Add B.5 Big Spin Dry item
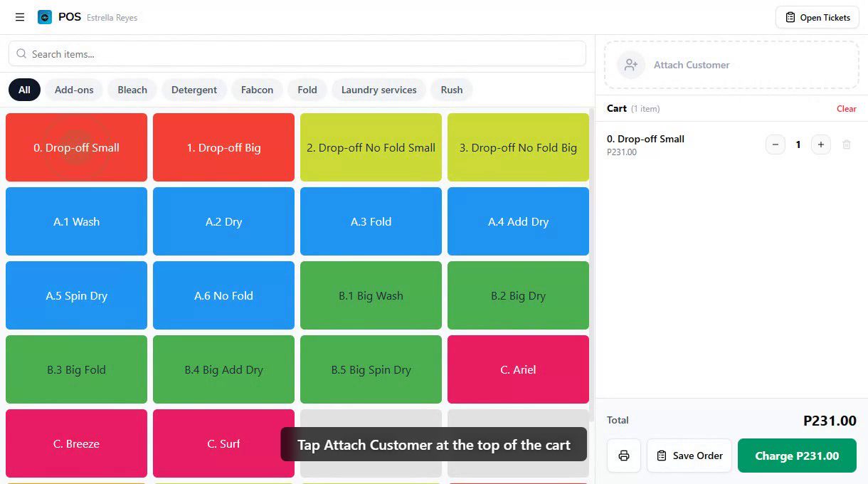The image size is (868, 484). tap(371, 369)
